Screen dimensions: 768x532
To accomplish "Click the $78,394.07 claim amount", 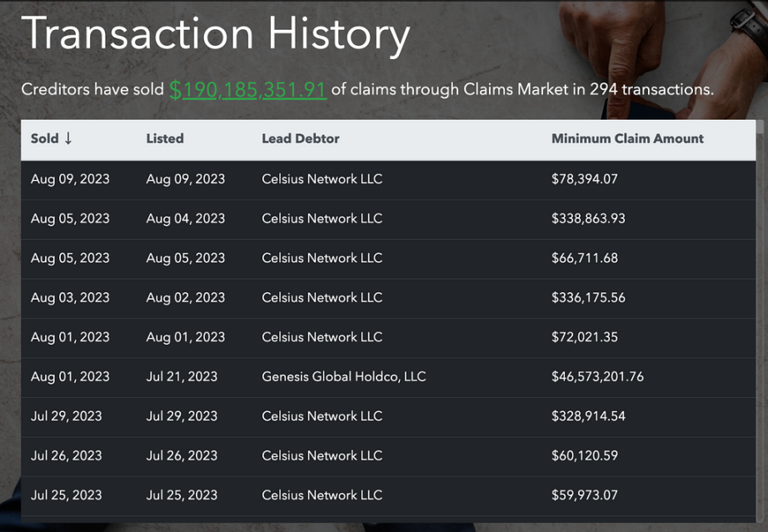I will tap(585, 179).
